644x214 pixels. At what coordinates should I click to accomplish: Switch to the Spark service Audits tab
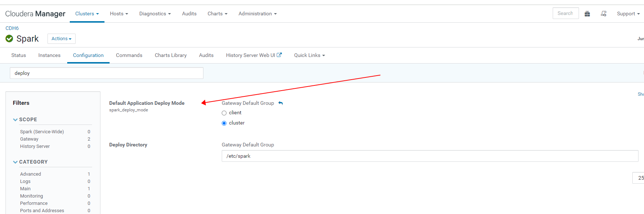[206, 55]
